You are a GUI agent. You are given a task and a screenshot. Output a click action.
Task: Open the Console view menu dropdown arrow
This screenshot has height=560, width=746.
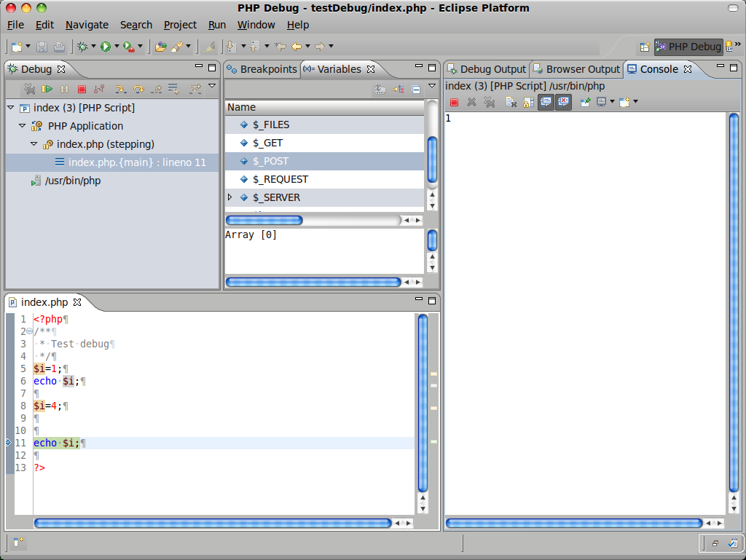pyautogui.click(x=635, y=102)
